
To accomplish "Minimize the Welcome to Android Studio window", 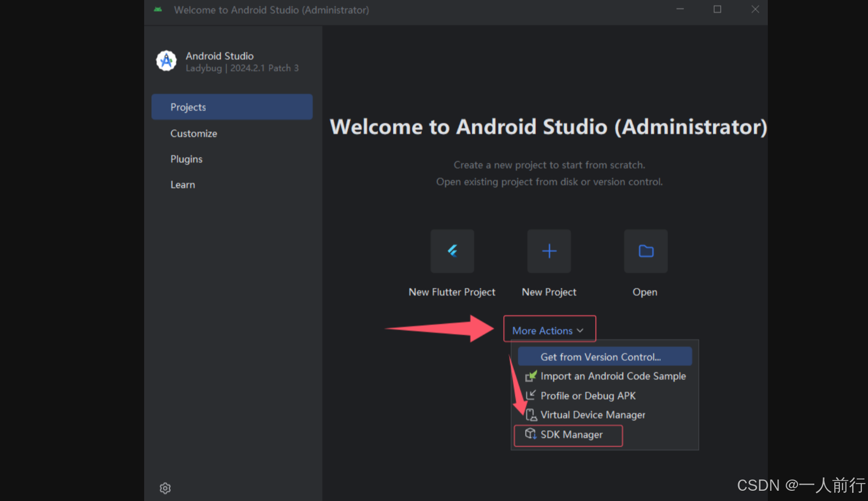I will pos(680,9).
